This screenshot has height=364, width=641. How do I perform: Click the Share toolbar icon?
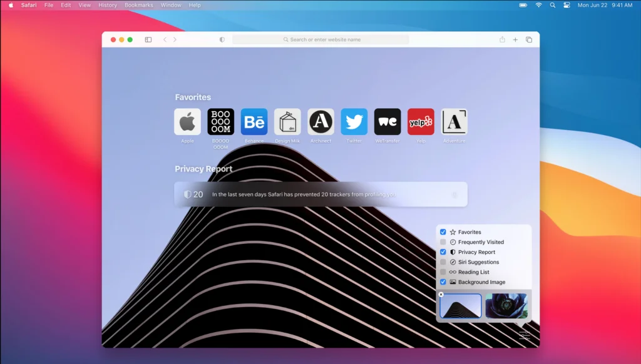(x=503, y=39)
